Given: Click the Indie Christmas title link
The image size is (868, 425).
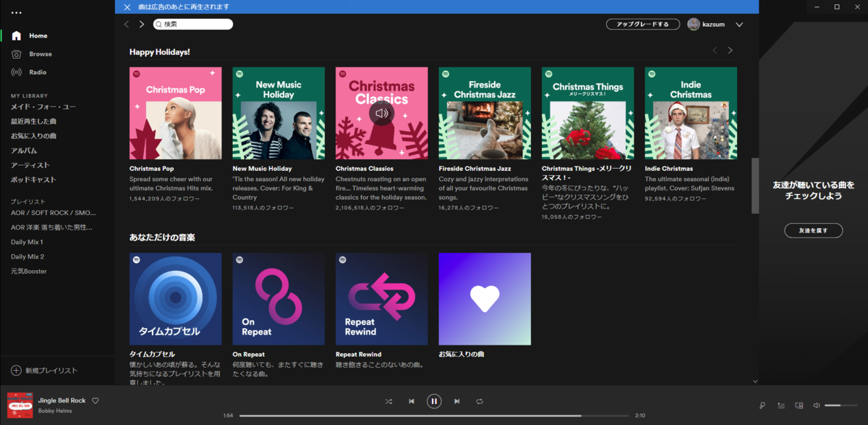Looking at the screenshot, I should (669, 169).
